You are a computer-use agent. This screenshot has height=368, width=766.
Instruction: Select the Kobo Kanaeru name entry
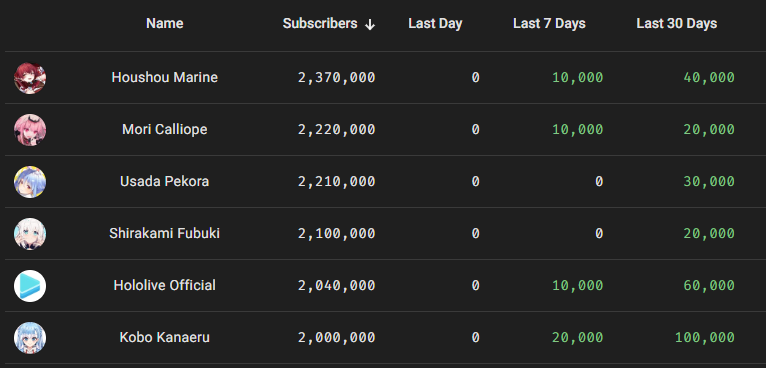pos(165,337)
